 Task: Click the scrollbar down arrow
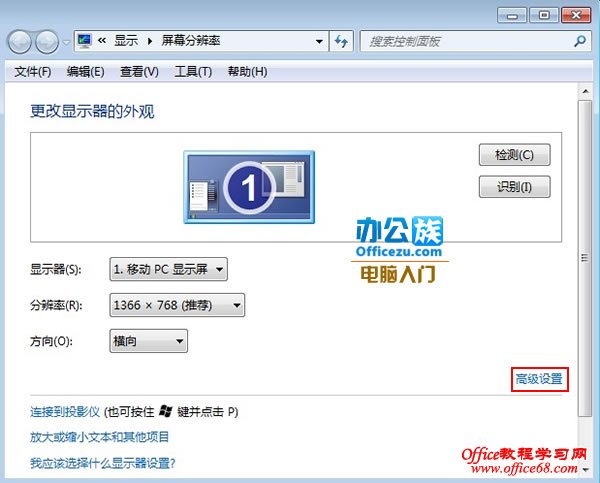tap(586, 470)
